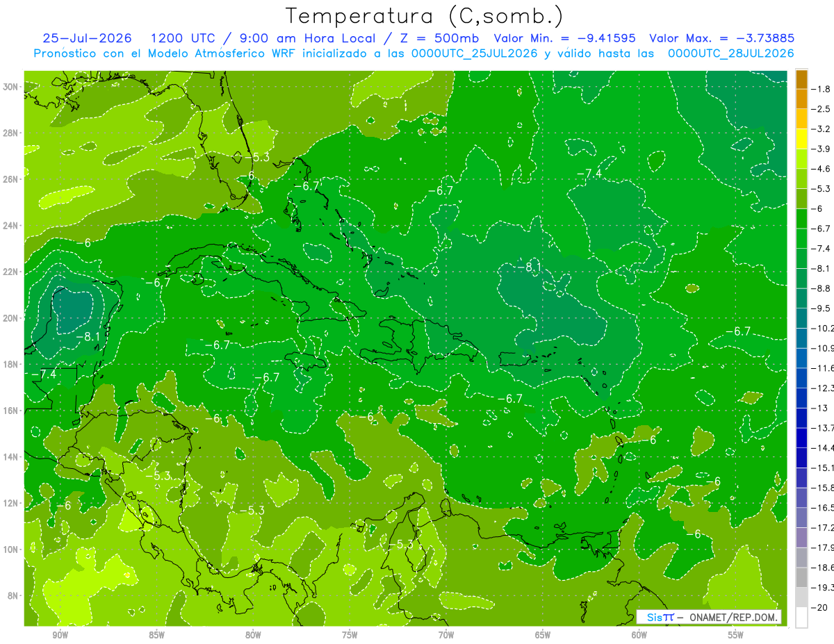Click the "20N" latitude axis label

tap(11, 318)
